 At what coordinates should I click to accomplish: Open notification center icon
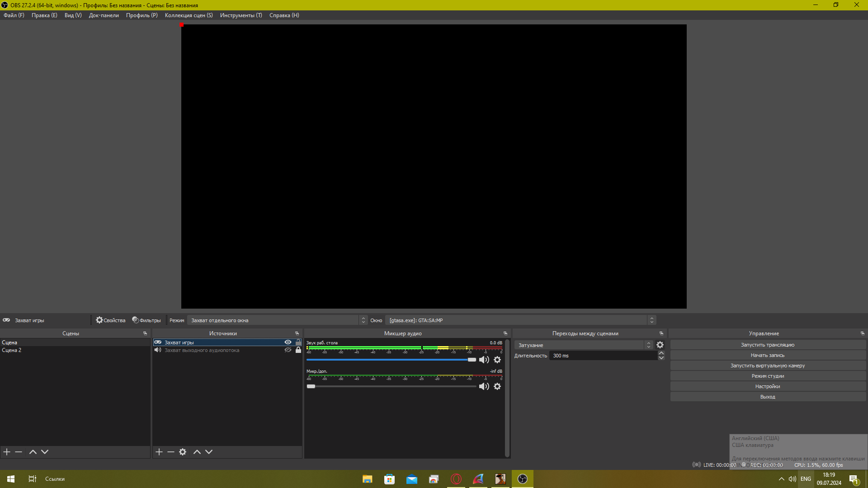(x=854, y=479)
